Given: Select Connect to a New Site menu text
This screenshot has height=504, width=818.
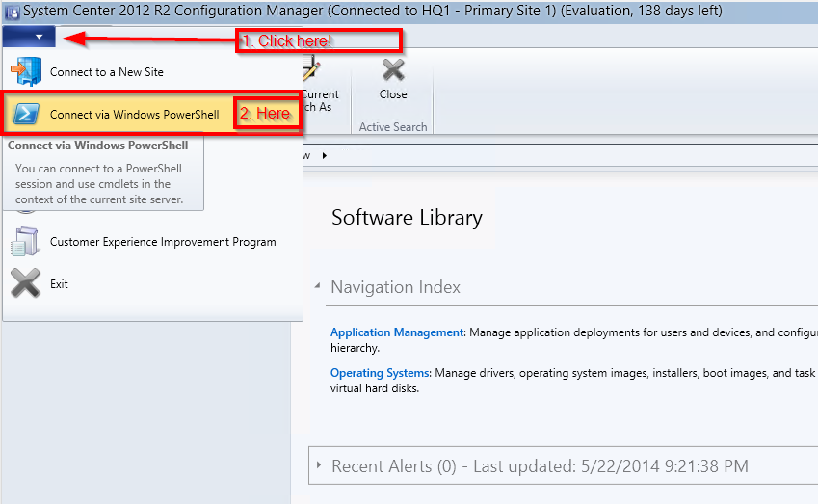Looking at the screenshot, I should (106, 72).
